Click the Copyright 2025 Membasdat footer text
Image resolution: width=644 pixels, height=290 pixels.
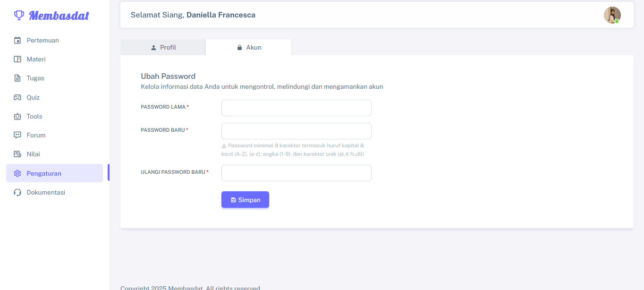(190, 288)
